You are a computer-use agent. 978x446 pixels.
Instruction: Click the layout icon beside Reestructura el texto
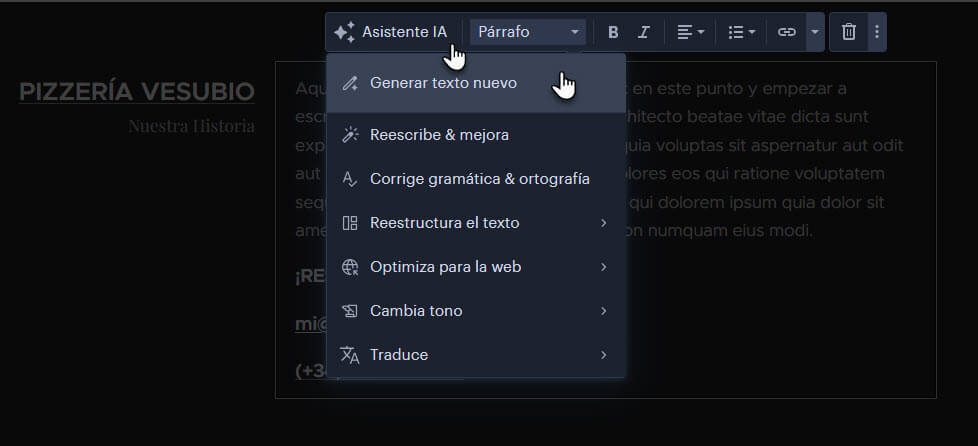(350, 223)
